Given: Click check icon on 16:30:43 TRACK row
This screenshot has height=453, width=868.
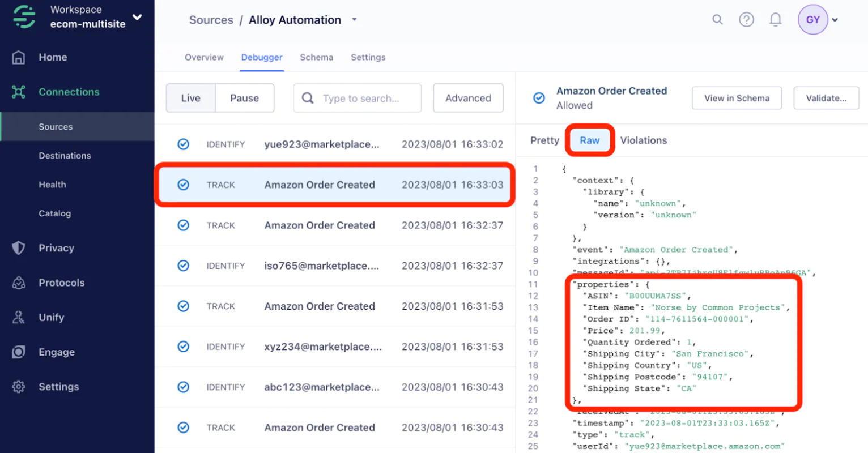Looking at the screenshot, I should tap(184, 428).
